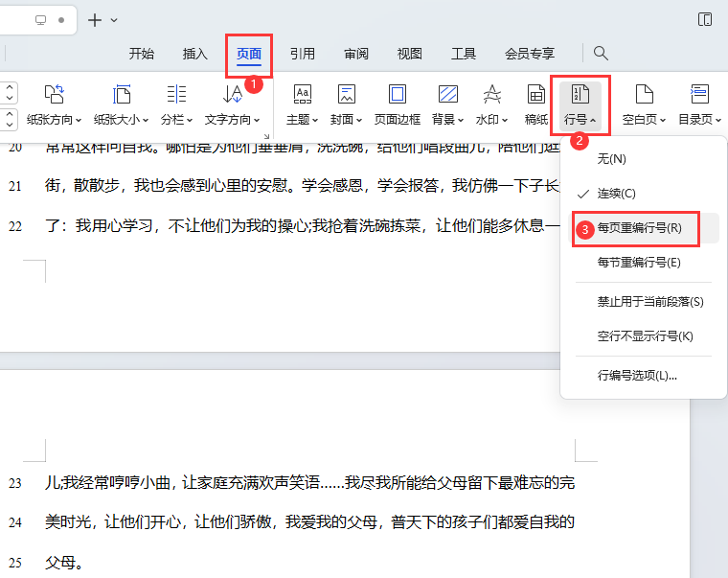This screenshot has height=578, width=728.
Task: Toggle the side panel icon at top right
Action: pyautogui.click(x=705, y=19)
